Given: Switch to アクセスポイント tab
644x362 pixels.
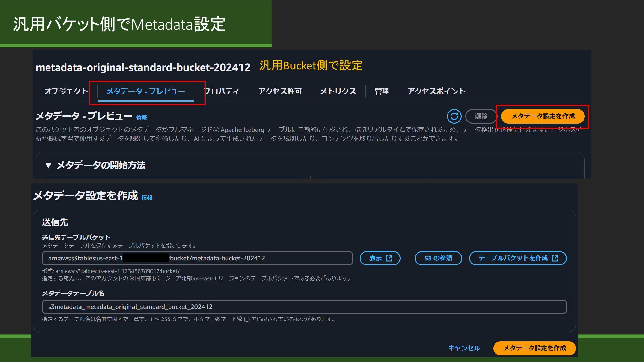Looking at the screenshot, I should [x=436, y=91].
